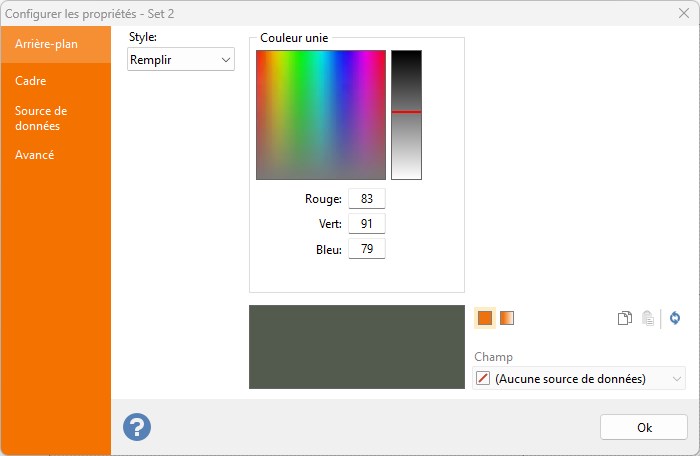Viewport: 700px width, 456px height.
Task: Click the paste properties icon
Action: pyautogui.click(x=648, y=318)
